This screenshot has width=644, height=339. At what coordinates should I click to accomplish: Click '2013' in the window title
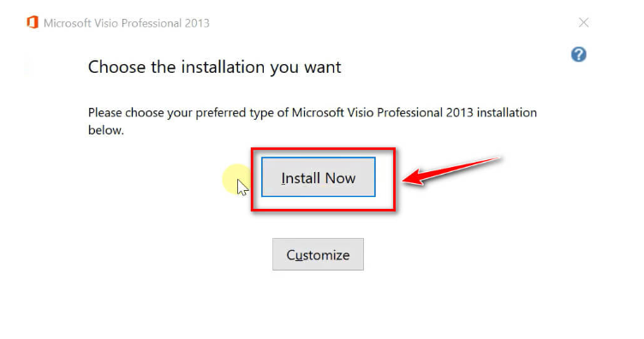click(x=197, y=23)
